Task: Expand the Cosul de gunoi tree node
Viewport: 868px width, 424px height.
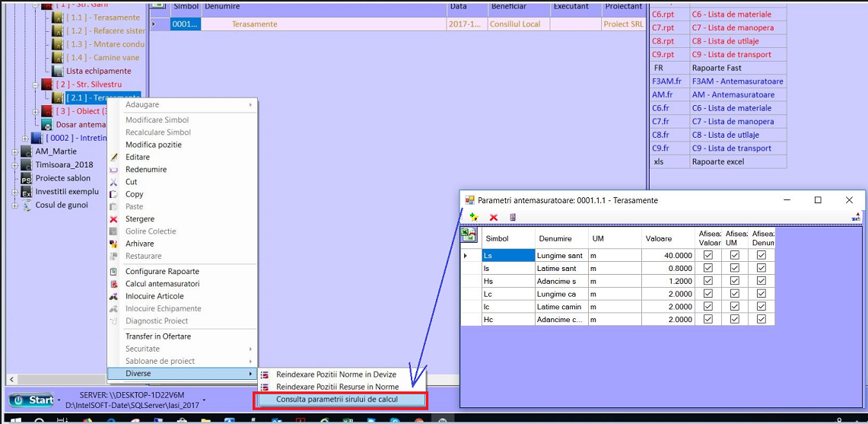Action: pos(14,205)
